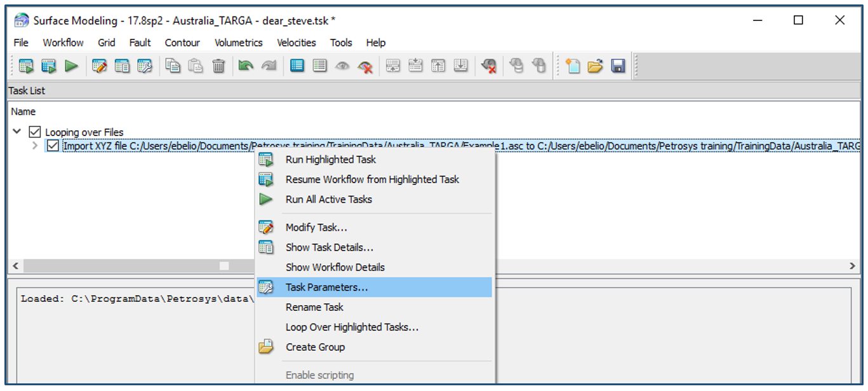Click the pencil Modify Task toolbar icon
868x391 pixels.
[x=99, y=66]
